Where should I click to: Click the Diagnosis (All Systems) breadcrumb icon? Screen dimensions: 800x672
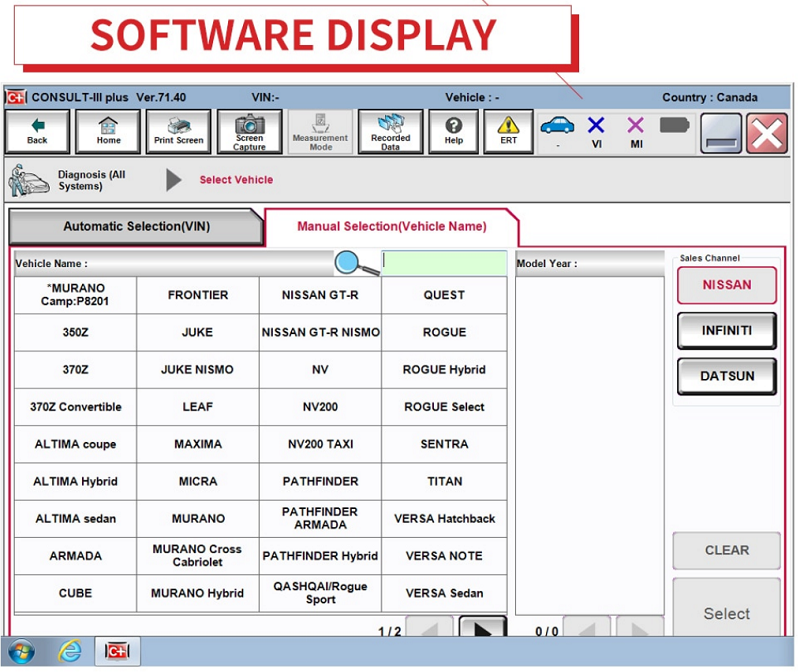coord(29,180)
